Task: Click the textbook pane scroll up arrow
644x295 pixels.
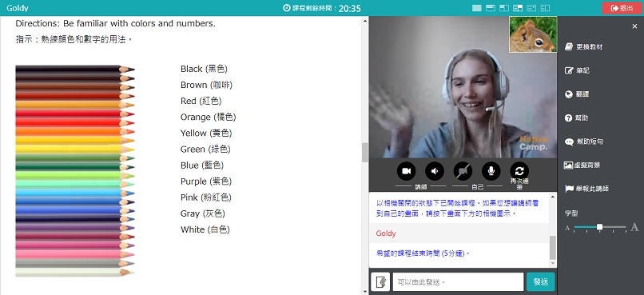Action: [364, 21]
